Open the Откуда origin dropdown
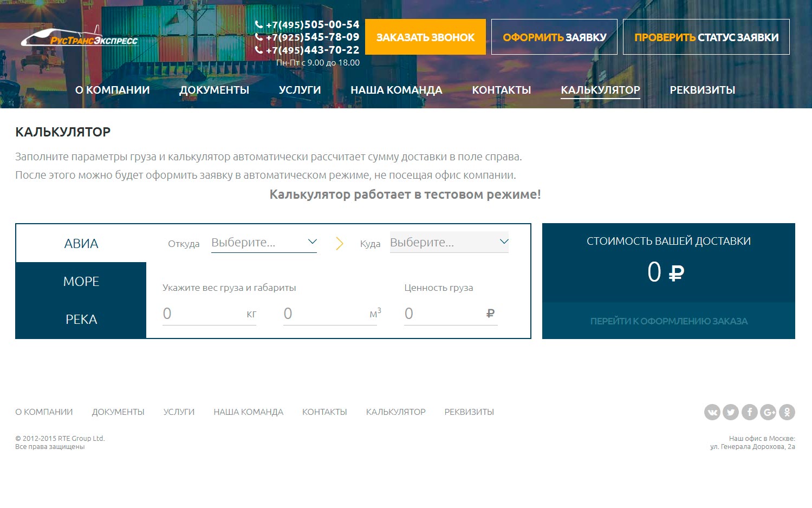 pos(264,242)
